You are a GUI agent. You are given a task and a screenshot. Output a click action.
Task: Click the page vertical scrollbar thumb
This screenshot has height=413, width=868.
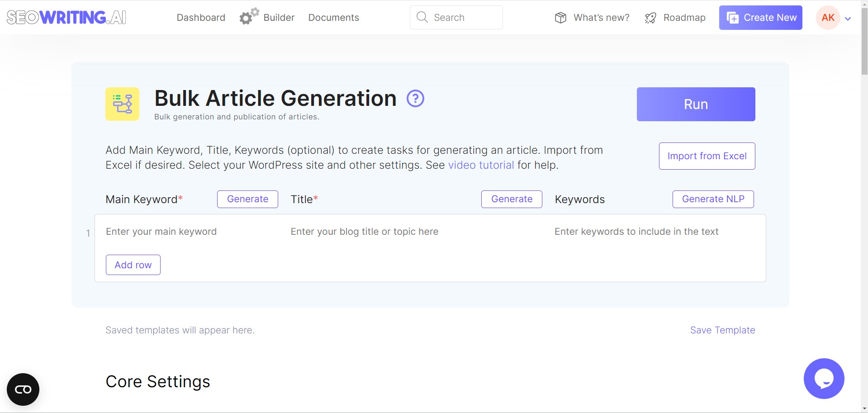coord(864,41)
